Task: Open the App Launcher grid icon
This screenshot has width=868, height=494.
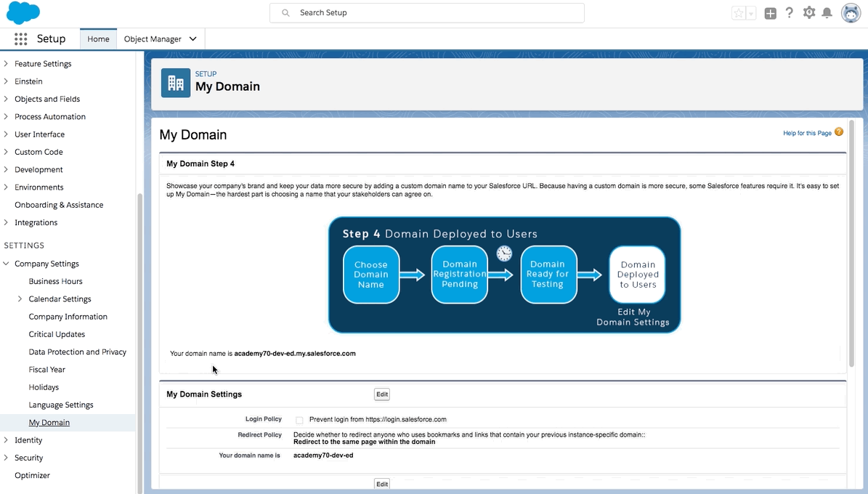Action: pos(20,39)
